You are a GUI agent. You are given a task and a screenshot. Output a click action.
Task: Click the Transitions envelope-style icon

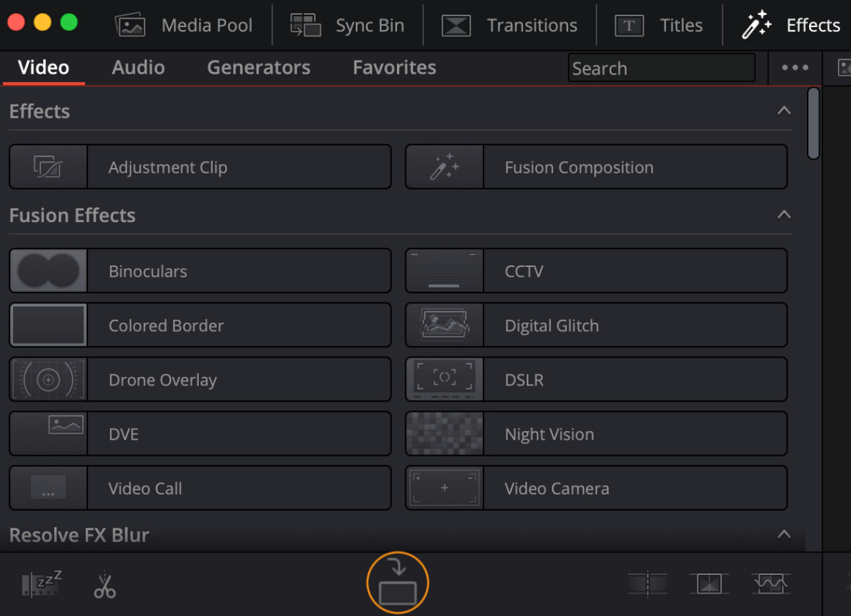[456, 26]
